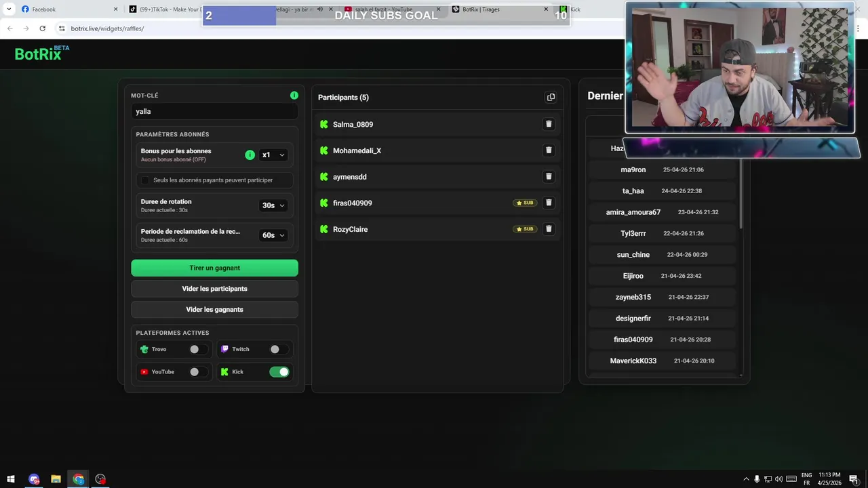Screen dimensions: 868x488
Task: Open the green info icon beside MOT-CLÉ
Action: [294, 96]
